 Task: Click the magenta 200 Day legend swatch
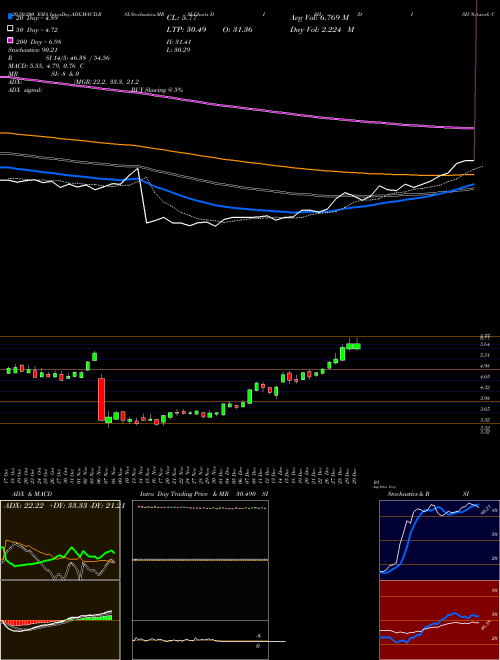point(10,41)
